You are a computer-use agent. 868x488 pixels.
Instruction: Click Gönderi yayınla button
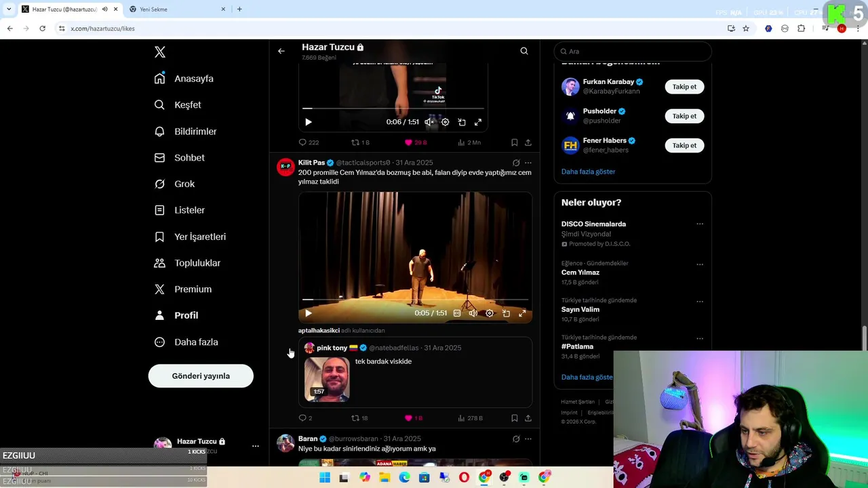coord(201,376)
